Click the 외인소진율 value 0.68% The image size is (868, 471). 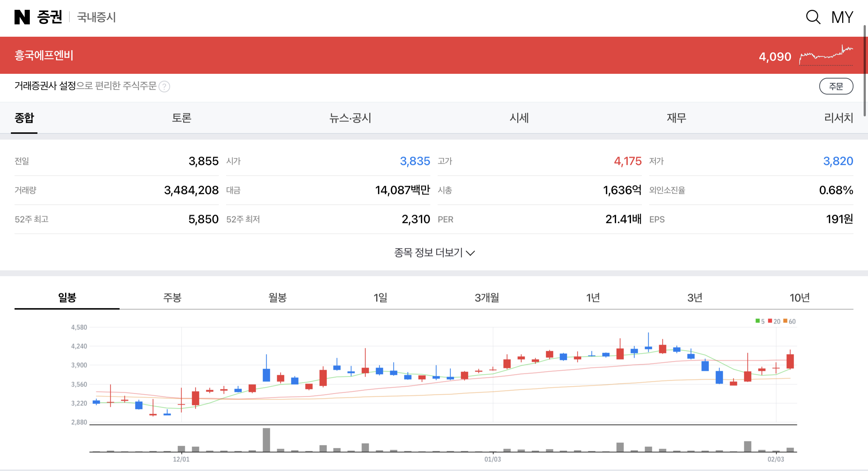pyautogui.click(x=836, y=190)
